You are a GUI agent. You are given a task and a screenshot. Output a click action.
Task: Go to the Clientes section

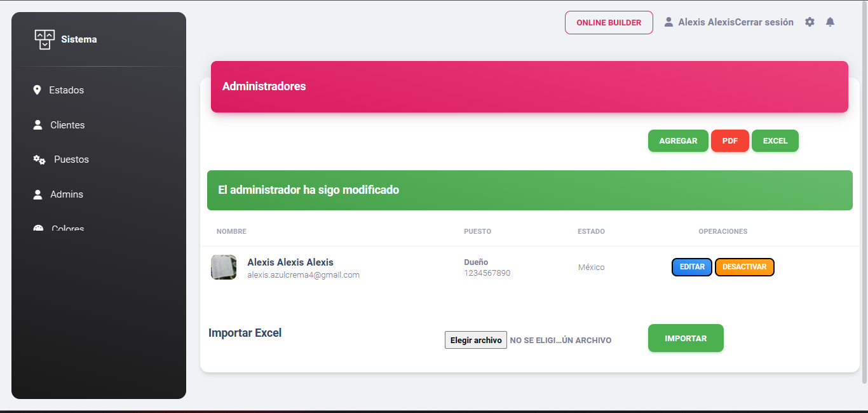(67, 125)
